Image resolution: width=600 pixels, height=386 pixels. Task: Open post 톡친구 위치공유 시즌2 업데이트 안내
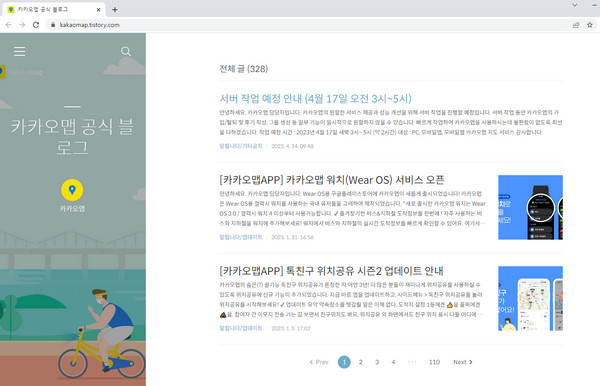pos(331,270)
